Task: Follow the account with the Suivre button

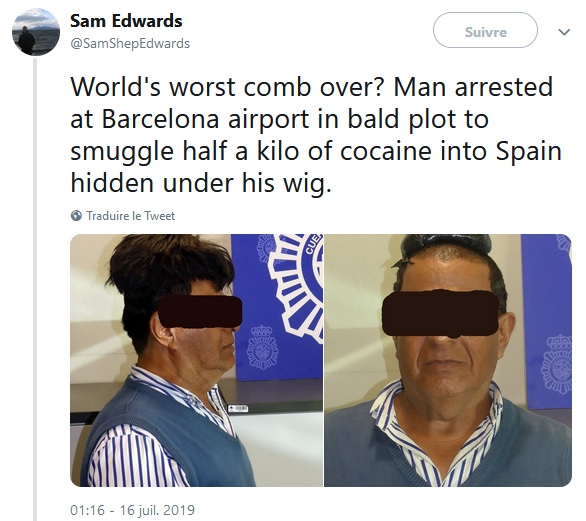Action: pos(485,30)
